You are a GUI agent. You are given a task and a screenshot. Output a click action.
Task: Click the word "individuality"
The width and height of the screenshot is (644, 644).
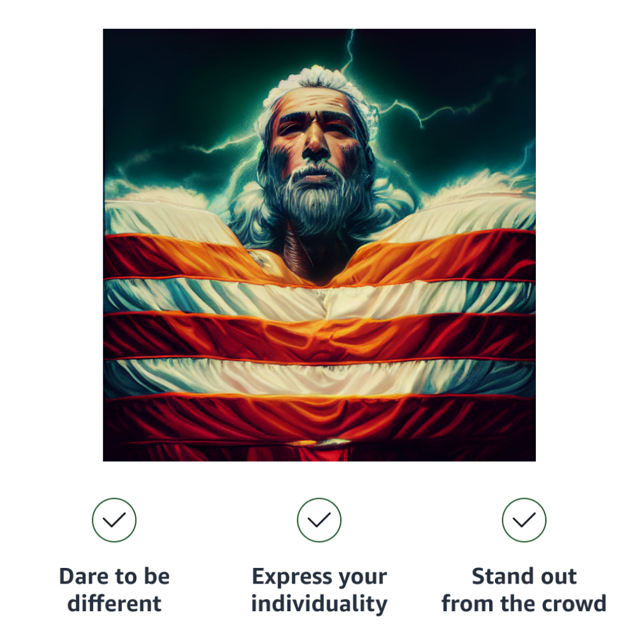click(319, 604)
